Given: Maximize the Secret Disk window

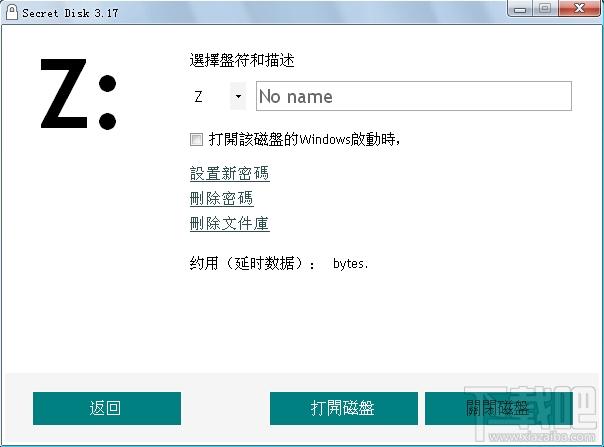Looking at the screenshot, I should (544, 8).
